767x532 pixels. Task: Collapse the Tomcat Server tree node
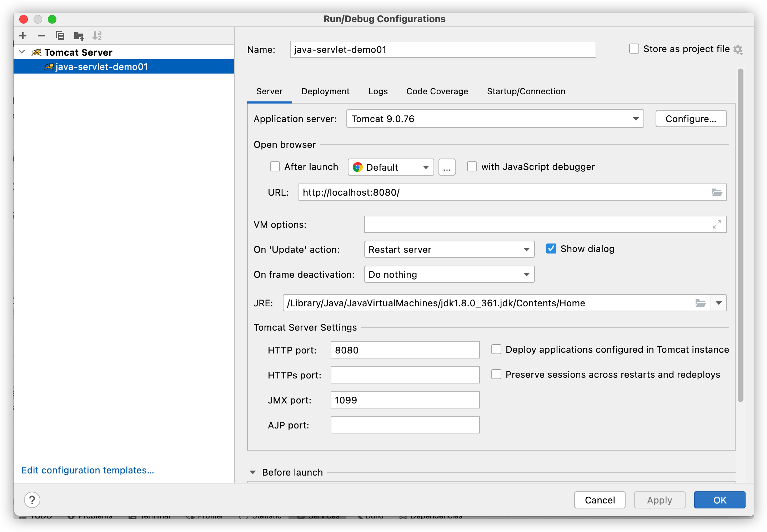tap(22, 52)
